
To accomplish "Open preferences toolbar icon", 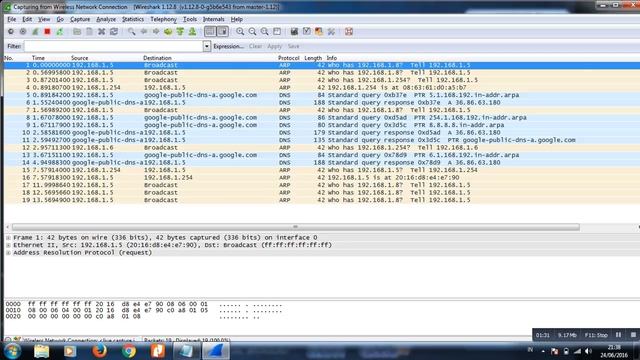I will [331, 31].
